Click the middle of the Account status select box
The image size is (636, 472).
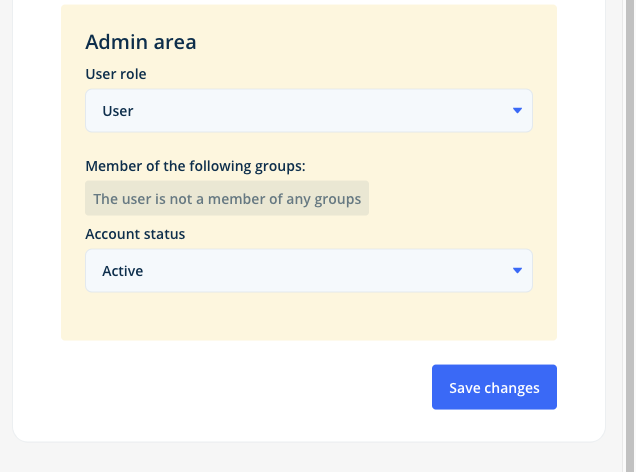click(309, 270)
